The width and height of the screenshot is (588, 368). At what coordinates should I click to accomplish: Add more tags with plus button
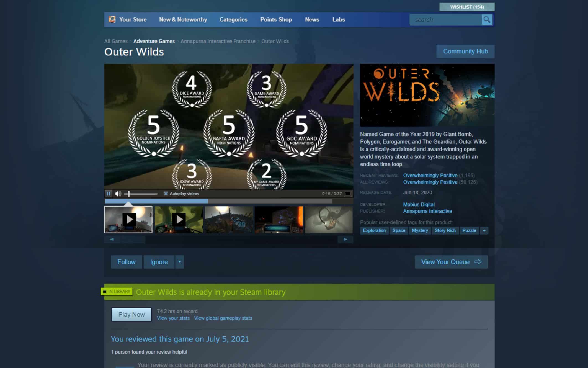pos(484,230)
